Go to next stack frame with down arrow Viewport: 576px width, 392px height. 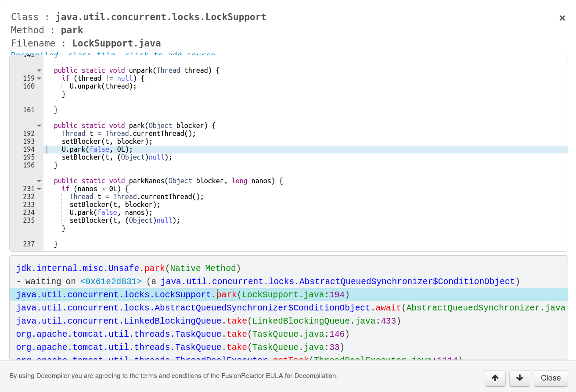[x=520, y=378]
